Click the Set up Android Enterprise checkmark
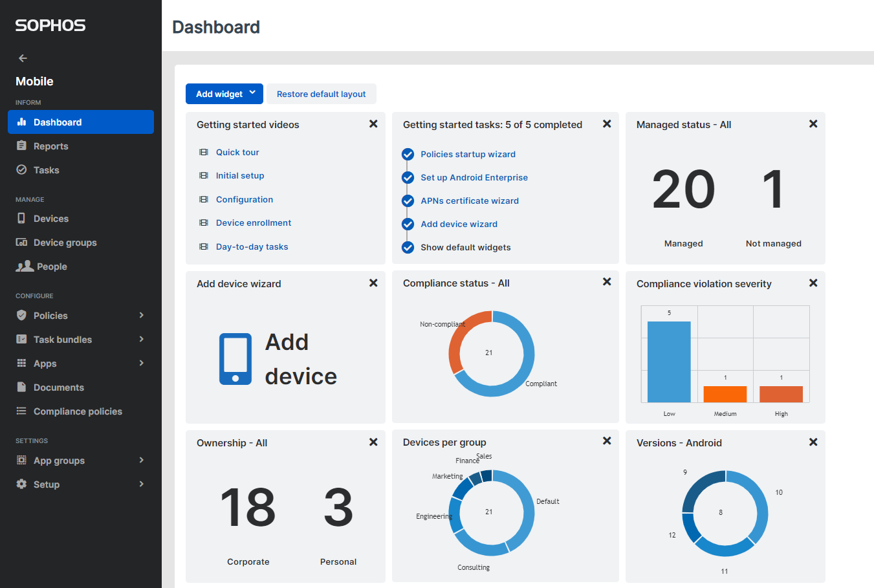 [x=408, y=177]
